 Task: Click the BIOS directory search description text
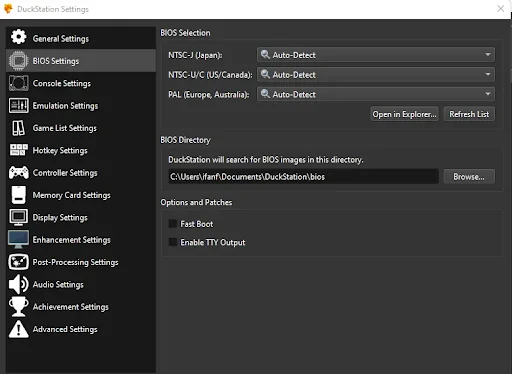click(x=266, y=160)
